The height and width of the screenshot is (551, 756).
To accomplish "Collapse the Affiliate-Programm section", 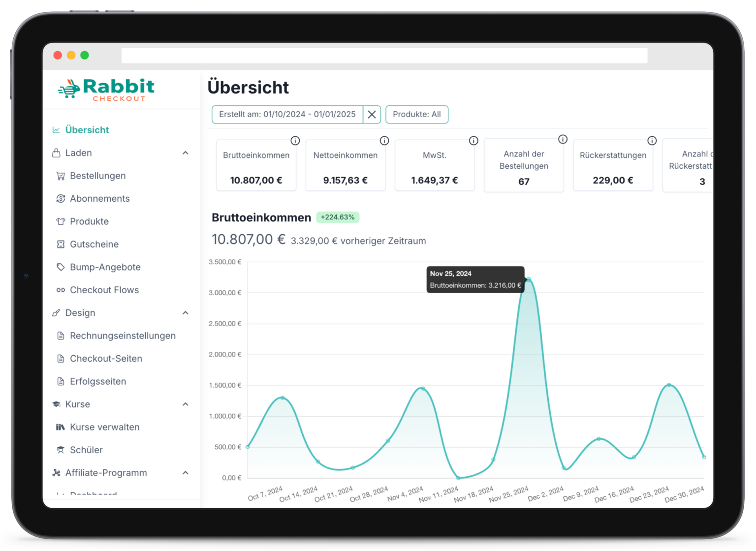I will pos(186,473).
